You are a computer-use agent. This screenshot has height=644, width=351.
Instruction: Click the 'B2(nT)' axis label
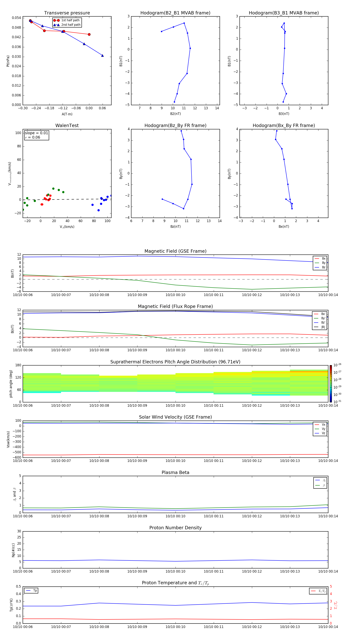(x=175, y=114)
